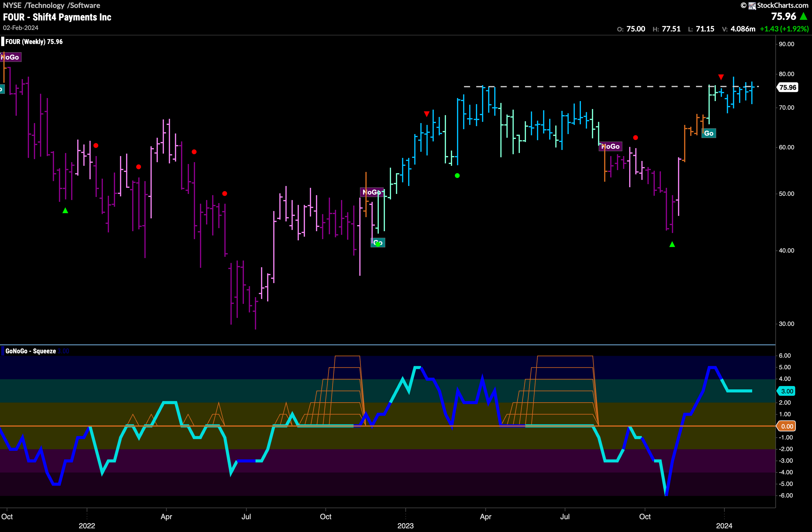The width and height of the screenshot is (812, 532).
Task: Click the GoNoGo - Squeeze panel title
Action: [30, 351]
